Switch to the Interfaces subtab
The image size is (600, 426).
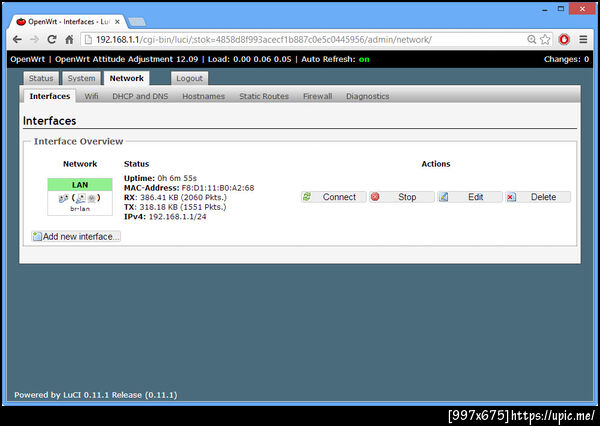point(50,96)
